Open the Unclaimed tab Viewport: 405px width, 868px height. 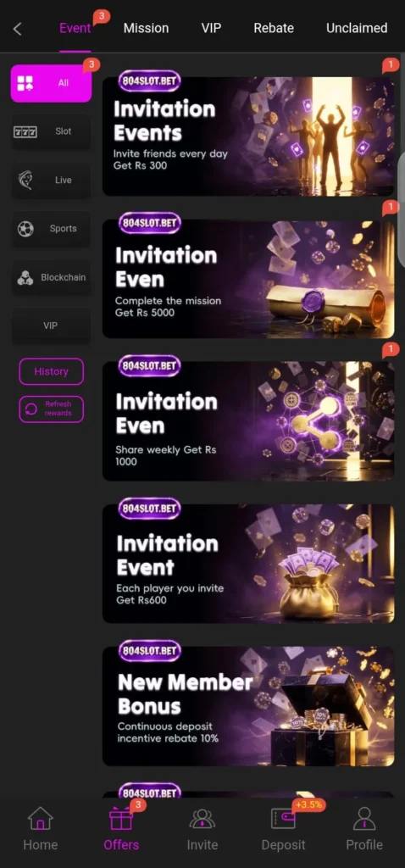pos(357,28)
